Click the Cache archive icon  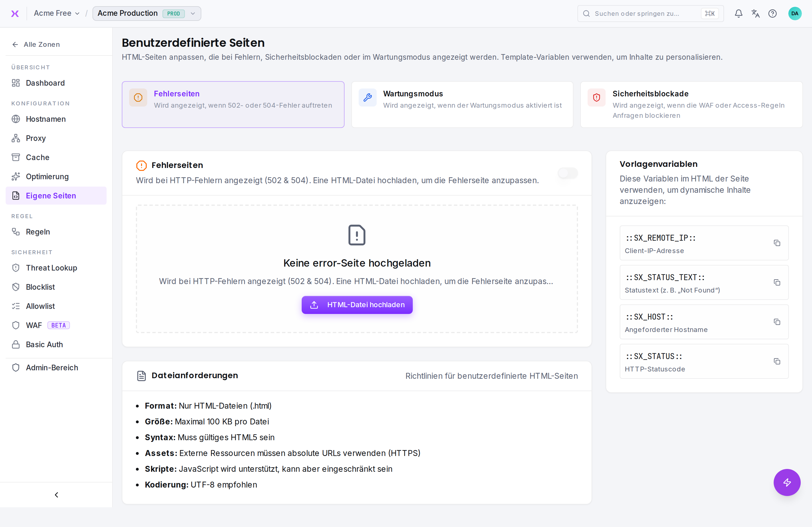[16, 157]
